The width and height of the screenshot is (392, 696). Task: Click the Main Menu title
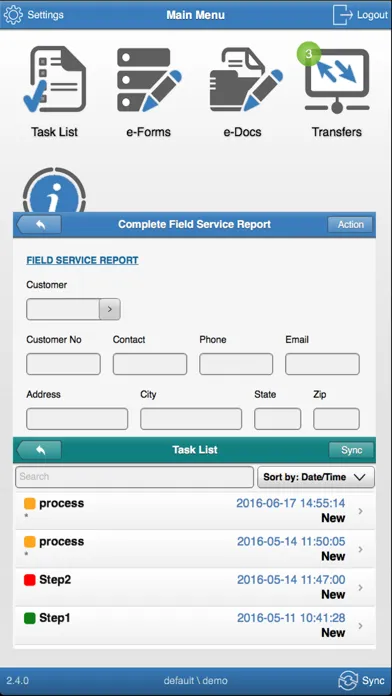point(196,15)
